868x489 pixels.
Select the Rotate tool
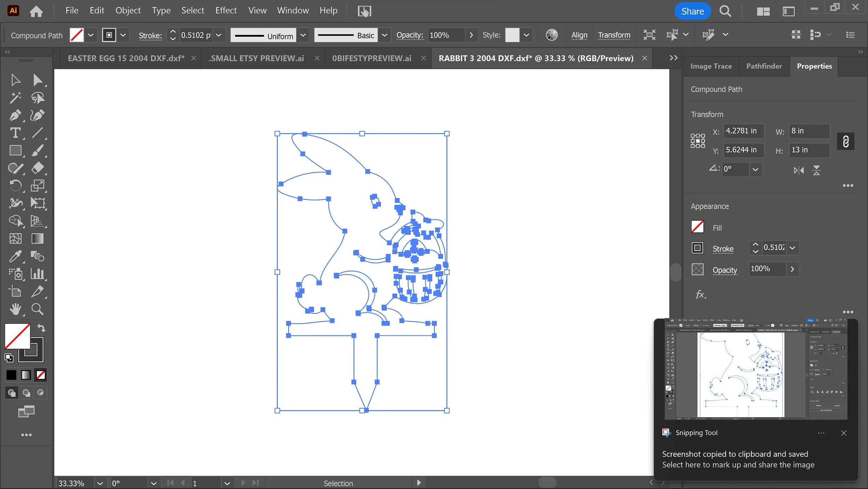15,186
